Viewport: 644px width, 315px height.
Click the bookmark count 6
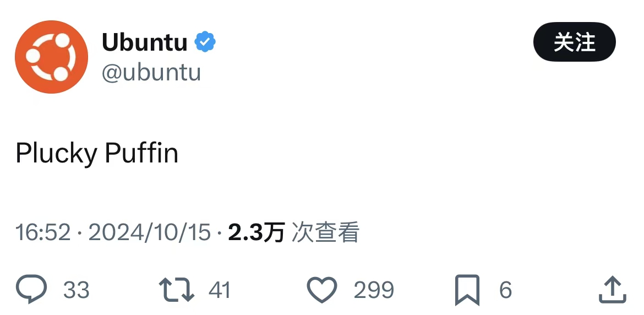click(x=505, y=290)
